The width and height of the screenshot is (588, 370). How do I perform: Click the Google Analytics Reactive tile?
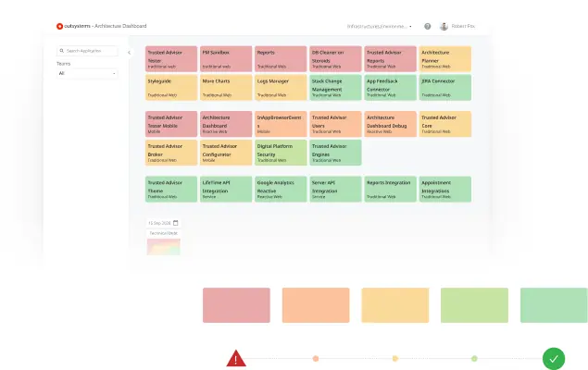281,189
